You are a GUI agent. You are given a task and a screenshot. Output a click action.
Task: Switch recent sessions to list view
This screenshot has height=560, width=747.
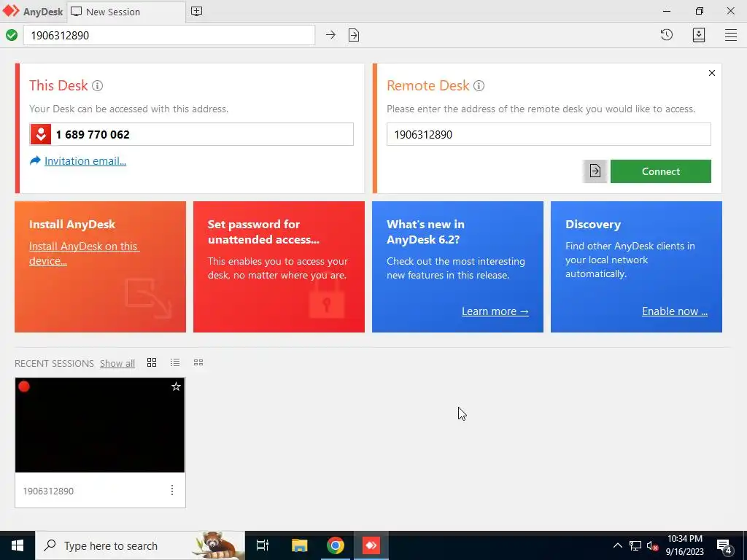click(175, 363)
